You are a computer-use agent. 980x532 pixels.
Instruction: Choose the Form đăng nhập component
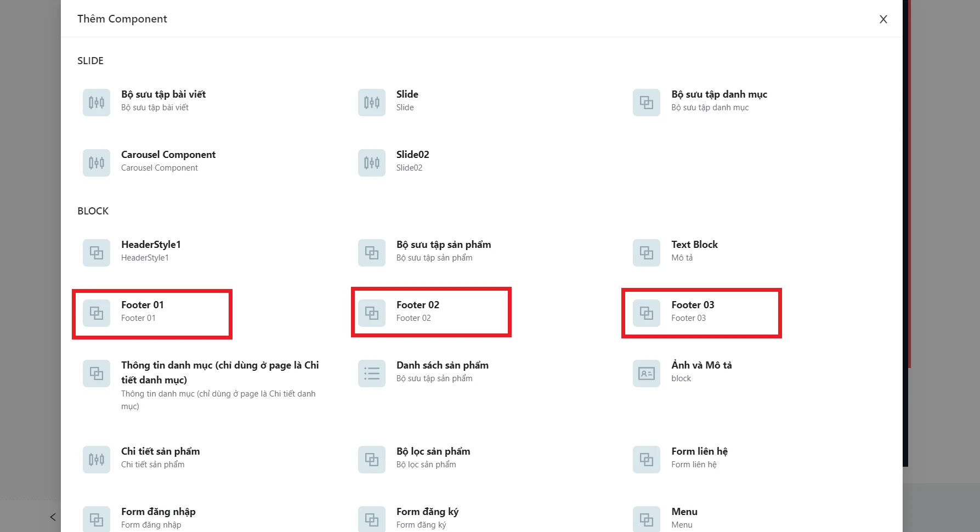pyautogui.click(x=158, y=517)
